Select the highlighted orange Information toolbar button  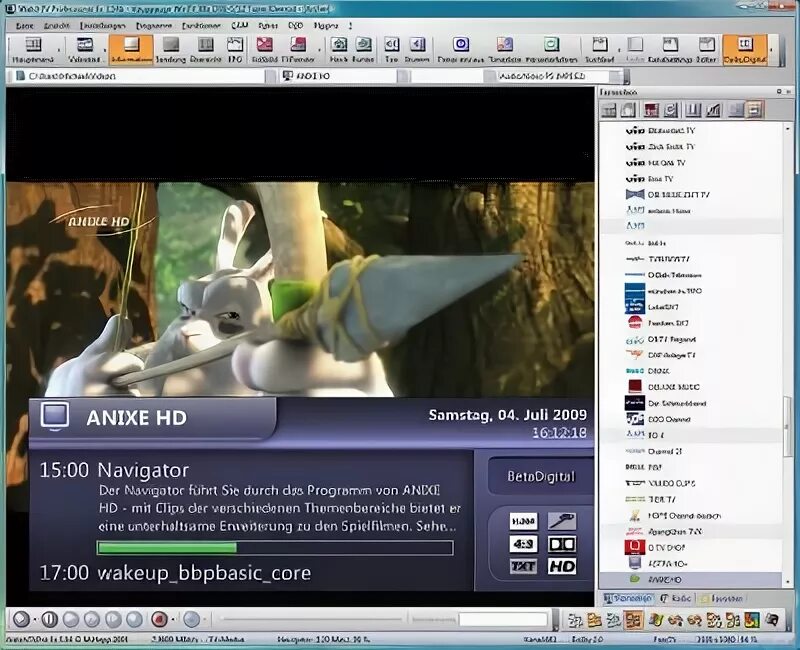pos(131,49)
